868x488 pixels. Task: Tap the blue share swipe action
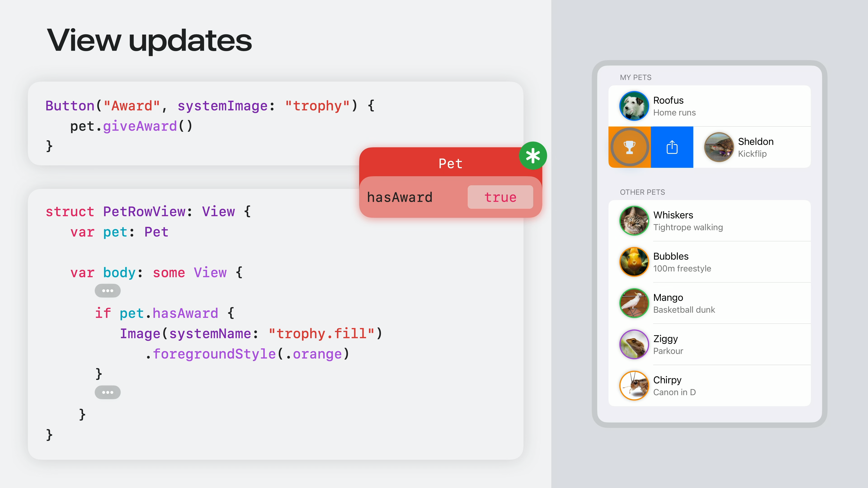point(672,147)
